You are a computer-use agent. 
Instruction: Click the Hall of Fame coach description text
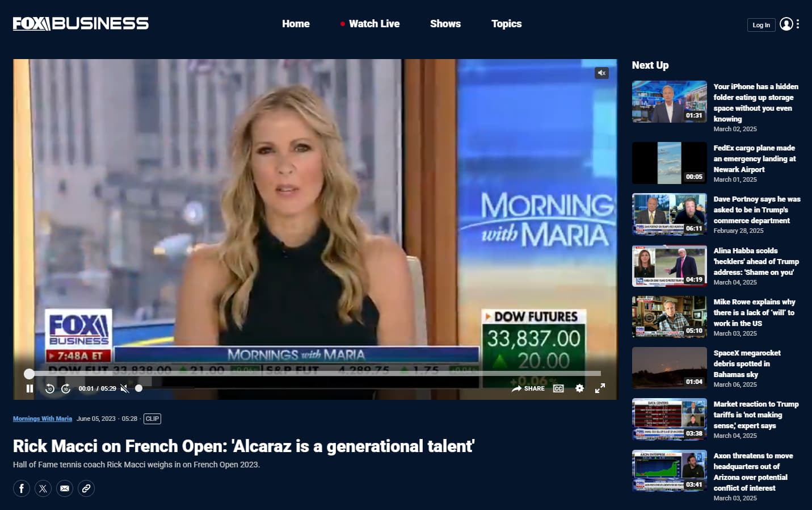tap(137, 465)
